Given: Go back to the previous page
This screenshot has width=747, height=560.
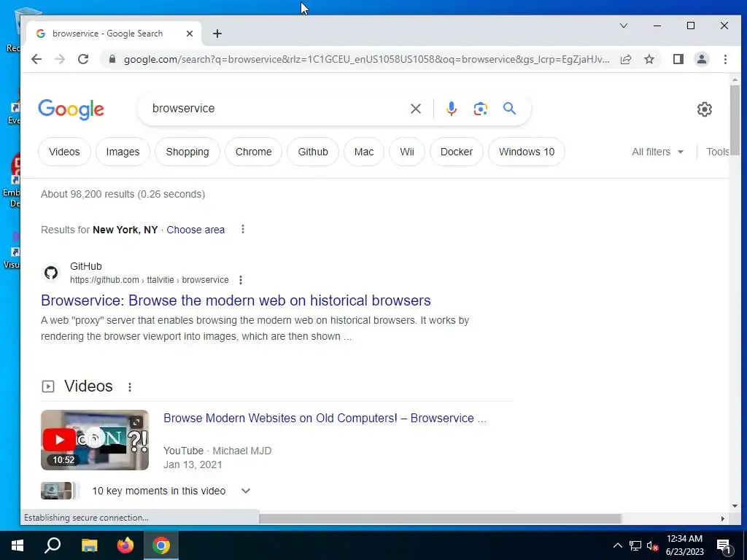Looking at the screenshot, I should click(x=36, y=59).
